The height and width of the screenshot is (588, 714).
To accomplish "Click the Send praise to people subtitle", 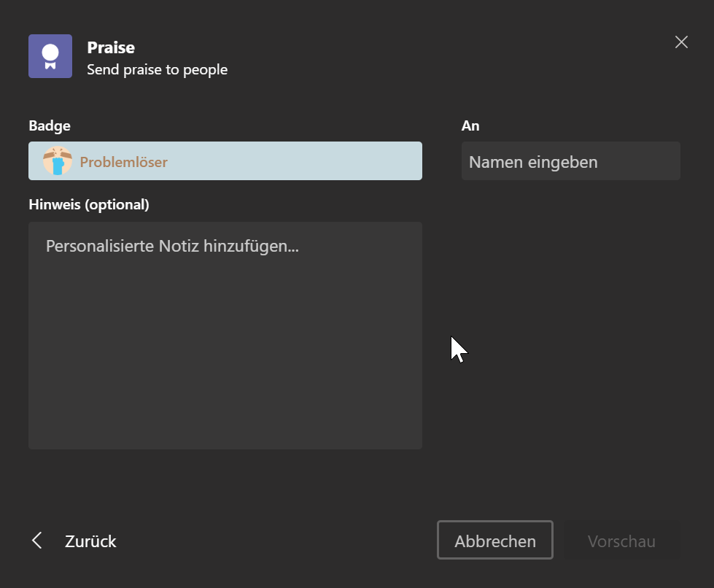I will tap(157, 70).
